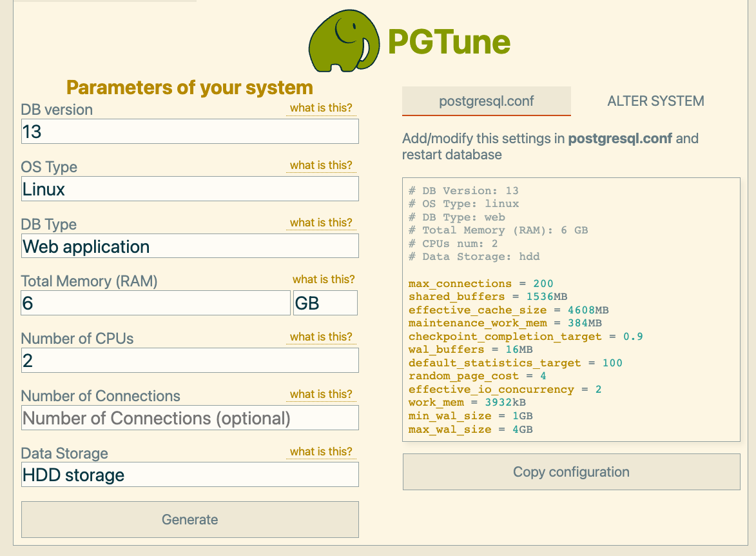
Task: Click the Number of CPUs input field
Action: pos(190,361)
